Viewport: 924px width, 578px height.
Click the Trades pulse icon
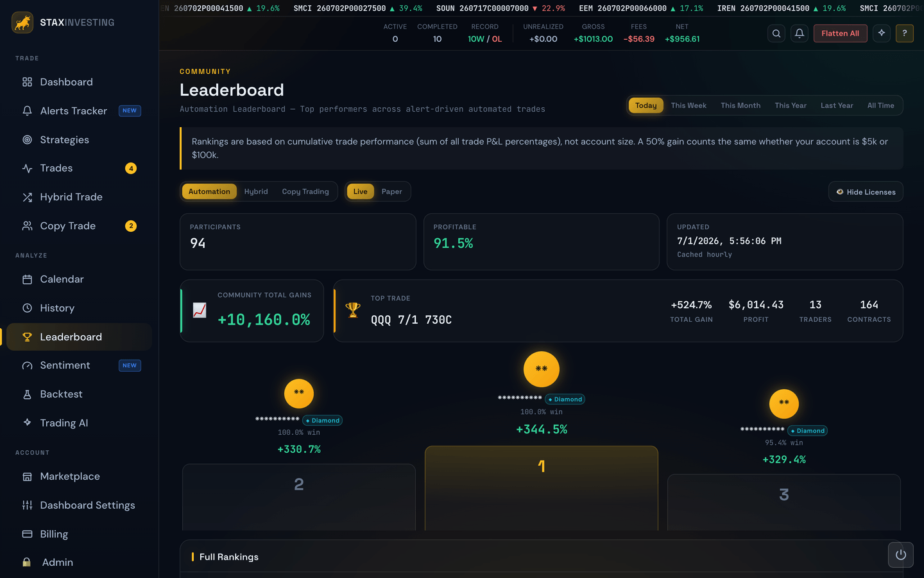[x=27, y=168]
